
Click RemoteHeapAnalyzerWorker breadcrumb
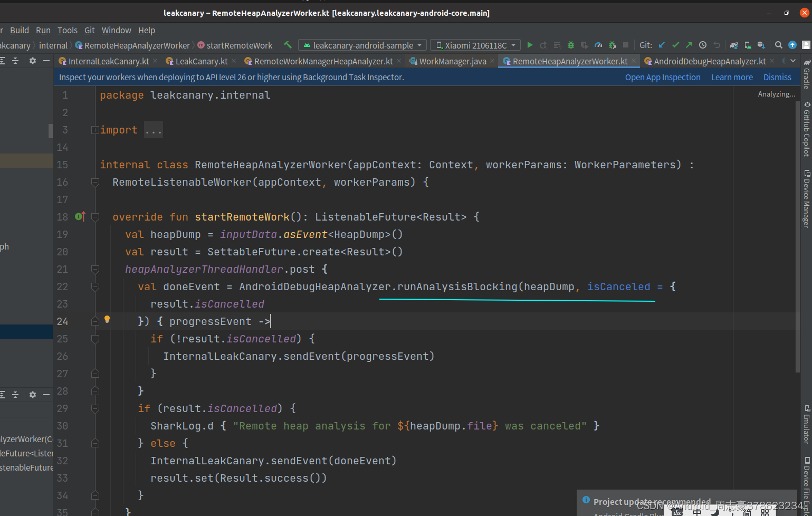(132, 45)
